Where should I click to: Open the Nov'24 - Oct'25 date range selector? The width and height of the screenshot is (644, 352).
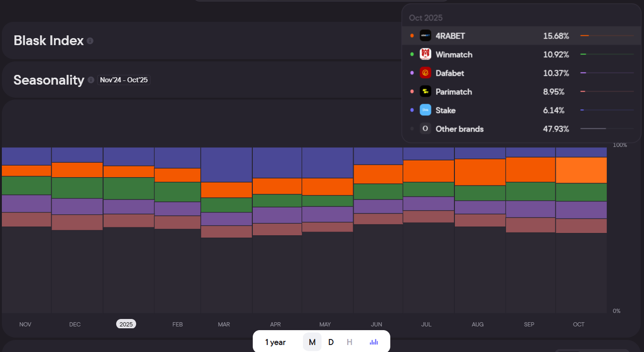[124, 80]
